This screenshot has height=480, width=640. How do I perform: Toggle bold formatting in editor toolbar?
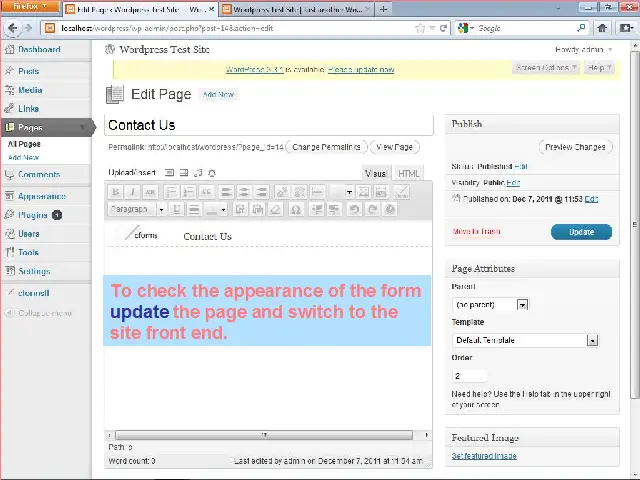pyautogui.click(x=116, y=192)
